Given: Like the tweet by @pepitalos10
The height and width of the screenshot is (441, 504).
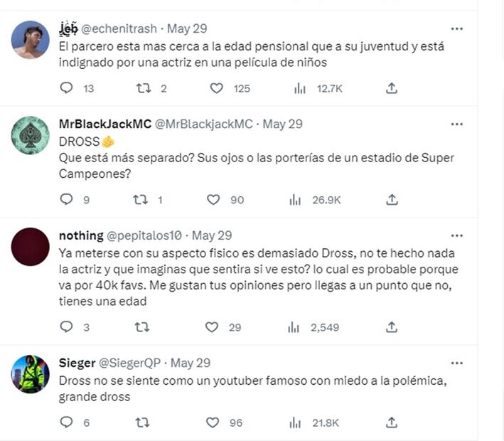Looking at the screenshot, I should [212, 327].
